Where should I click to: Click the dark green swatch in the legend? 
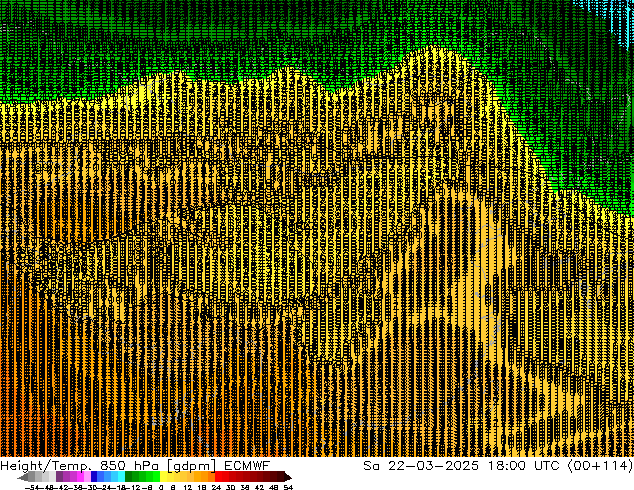click(128, 476)
